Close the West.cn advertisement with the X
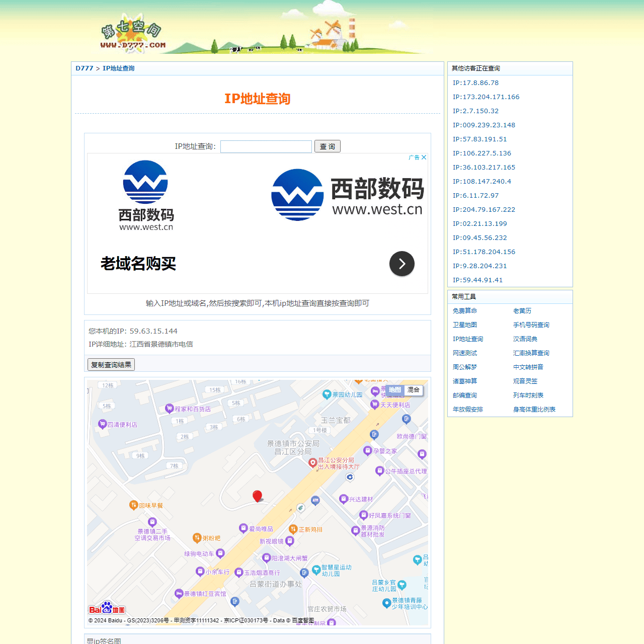This screenshot has width=644, height=644. tap(424, 157)
